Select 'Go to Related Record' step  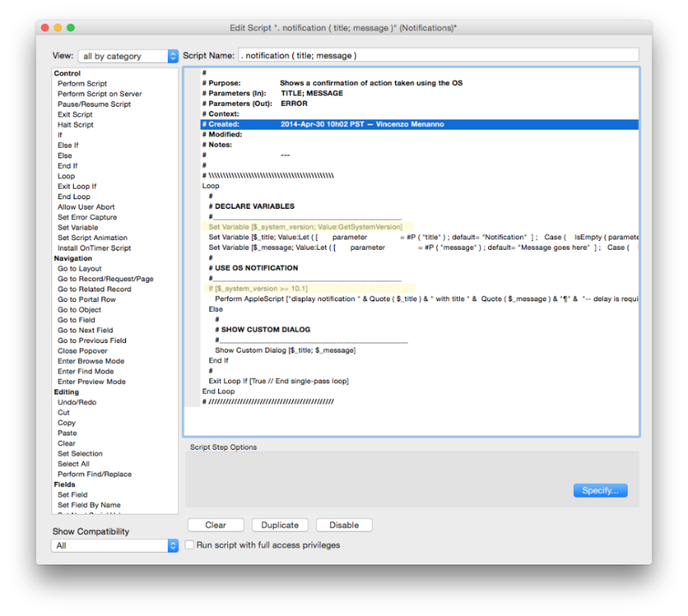95,289
